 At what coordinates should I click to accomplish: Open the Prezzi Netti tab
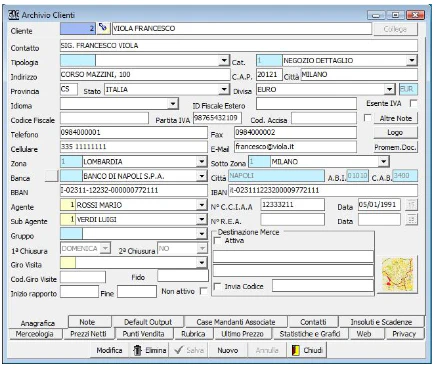pyautogui.click(x=88, y=334)
